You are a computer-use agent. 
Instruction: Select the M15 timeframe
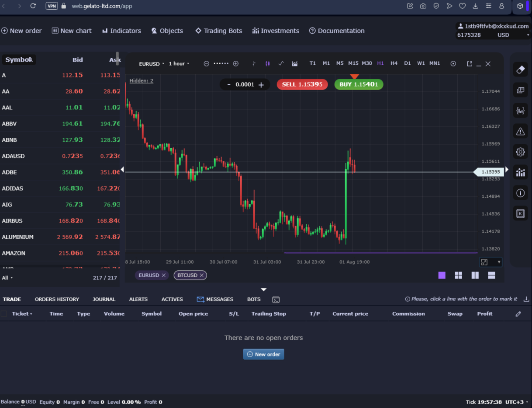click(353, 63)
